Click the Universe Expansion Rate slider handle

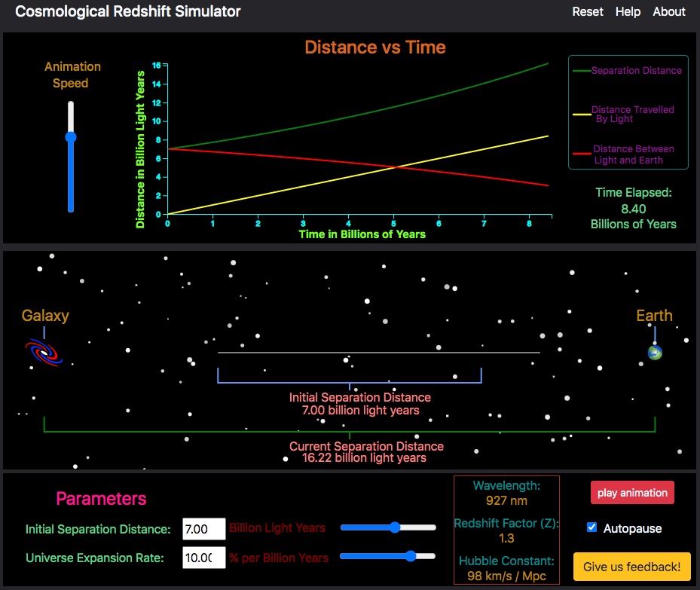[411, 558]
